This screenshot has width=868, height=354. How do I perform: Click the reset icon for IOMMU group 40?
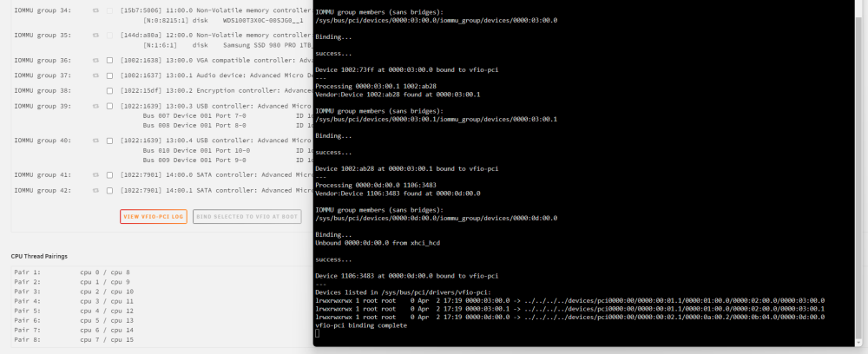95,141
